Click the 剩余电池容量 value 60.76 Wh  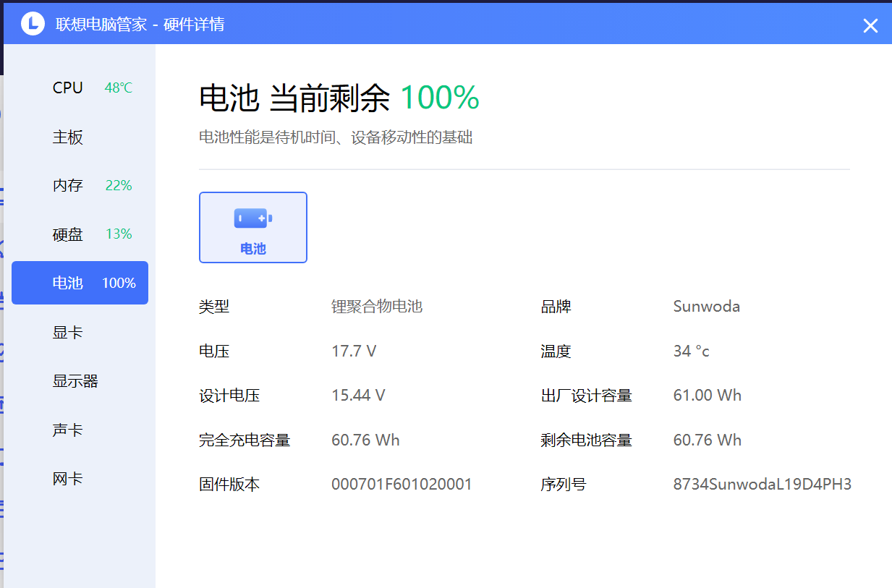point(708,440)
